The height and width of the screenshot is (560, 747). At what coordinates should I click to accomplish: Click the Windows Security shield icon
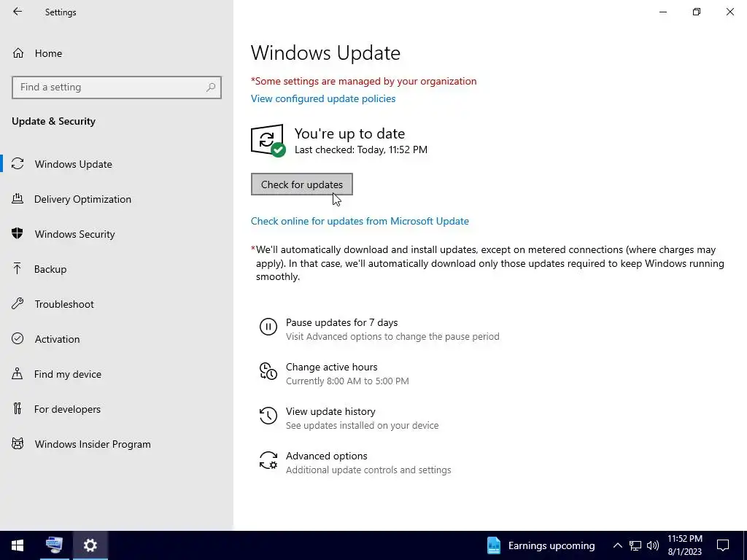click(x=18, y=233)
